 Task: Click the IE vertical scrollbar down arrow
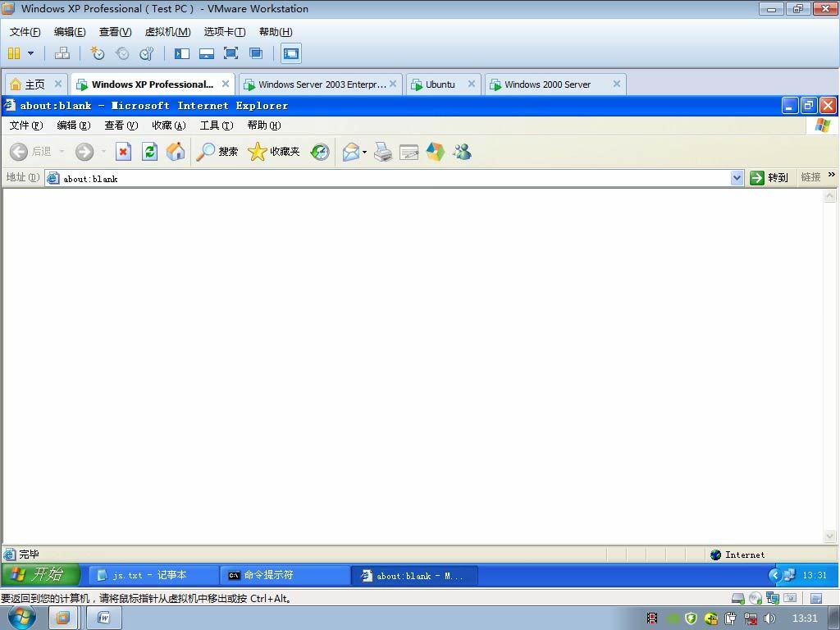pyautogui.click(x=829, y=536)
